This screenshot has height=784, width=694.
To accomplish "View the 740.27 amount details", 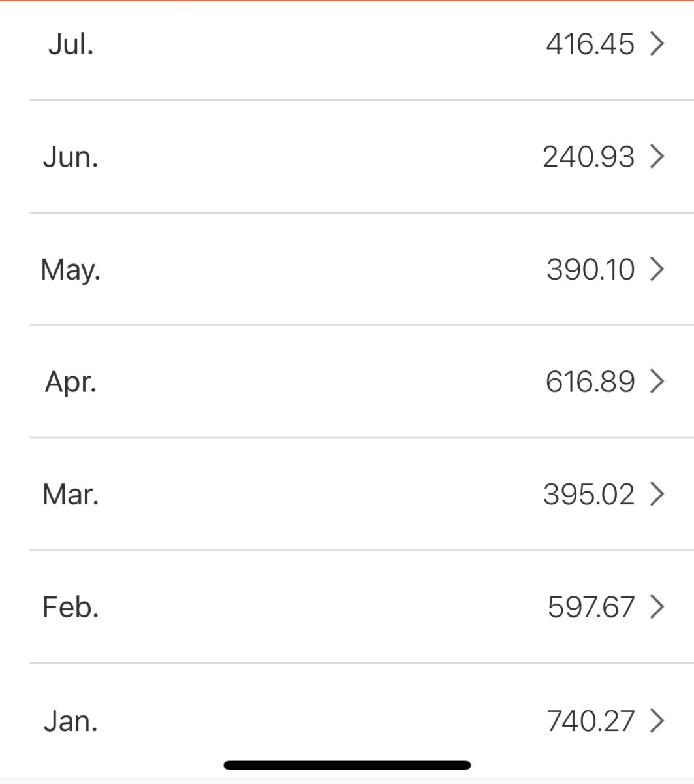I will pos(590,721).
